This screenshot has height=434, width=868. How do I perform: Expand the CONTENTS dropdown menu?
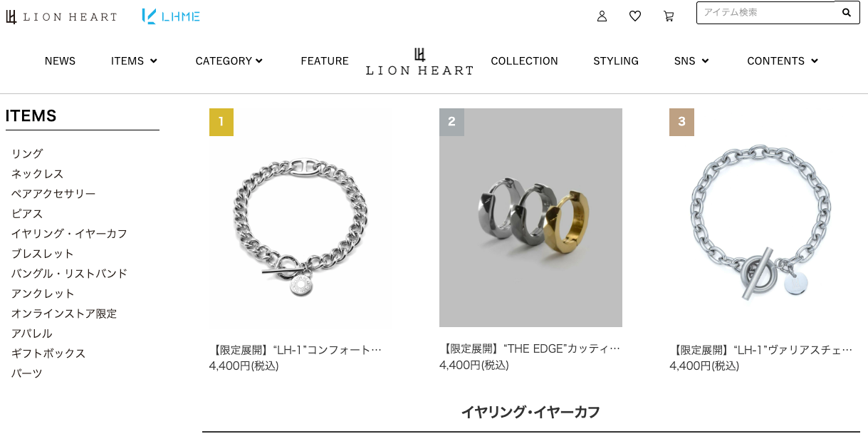783,61
